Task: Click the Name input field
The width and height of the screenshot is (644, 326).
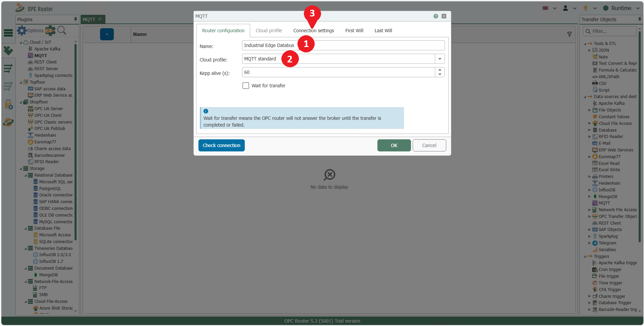Action: pos(343,45)
